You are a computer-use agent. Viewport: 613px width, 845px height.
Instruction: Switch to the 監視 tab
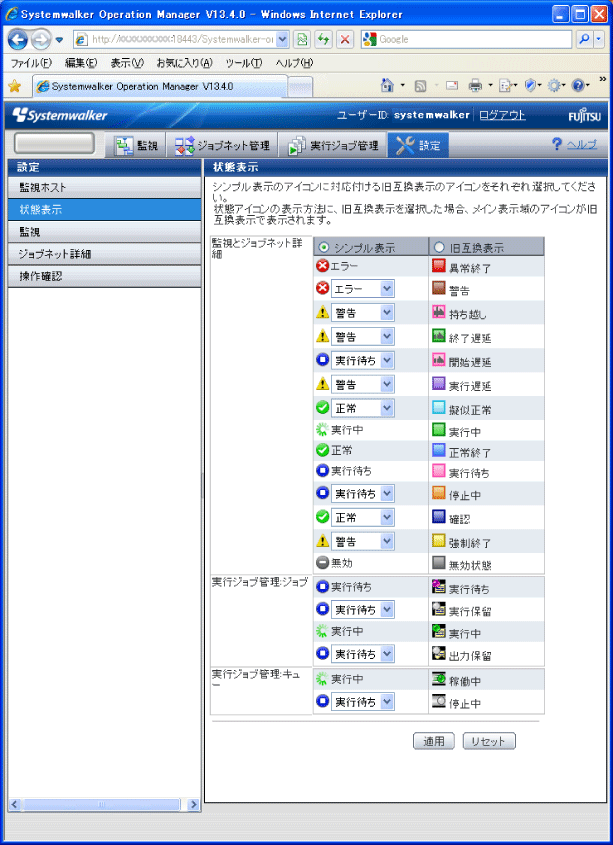coord(137,145)
